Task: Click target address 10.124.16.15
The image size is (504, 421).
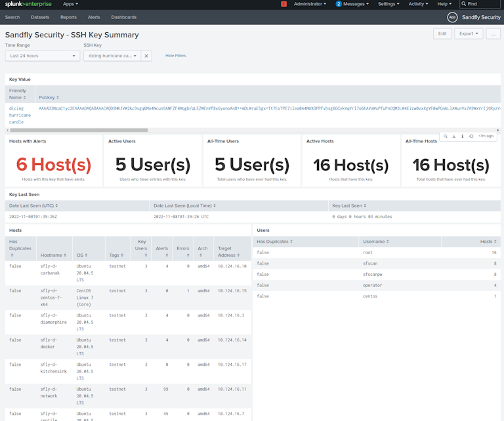Action: pyautogui.click(x=232, y=291)
